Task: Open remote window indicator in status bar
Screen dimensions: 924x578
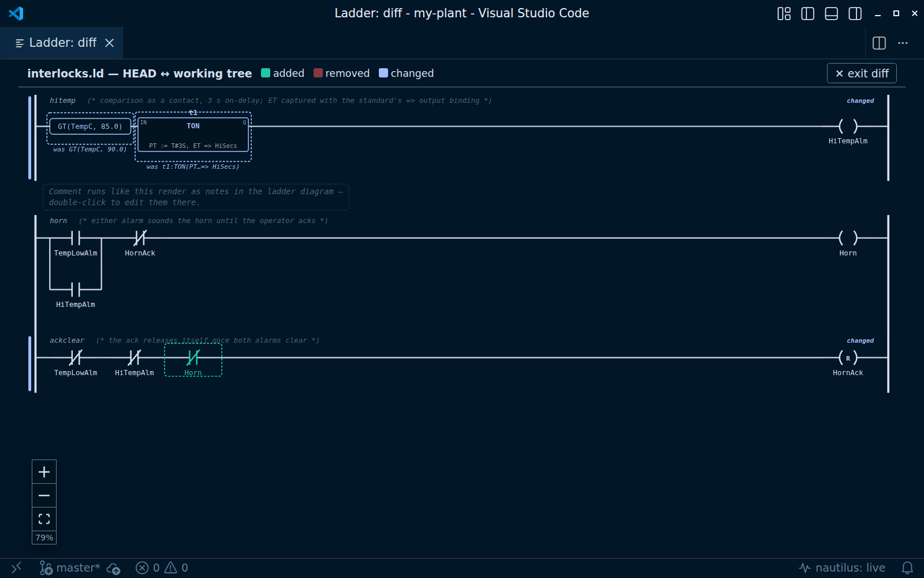Action: coord(16,568)
